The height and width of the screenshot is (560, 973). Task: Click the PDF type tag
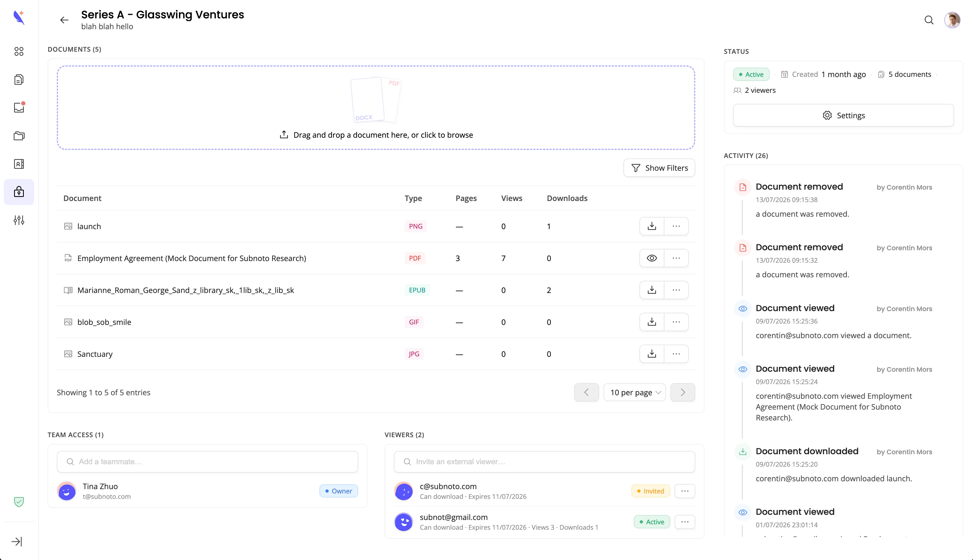(415, 258)
